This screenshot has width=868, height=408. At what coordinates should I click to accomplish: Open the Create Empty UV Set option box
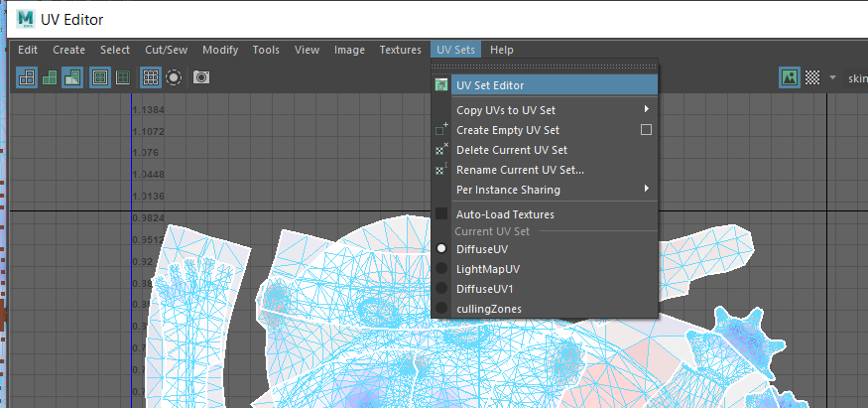click(x=646, y=130)
